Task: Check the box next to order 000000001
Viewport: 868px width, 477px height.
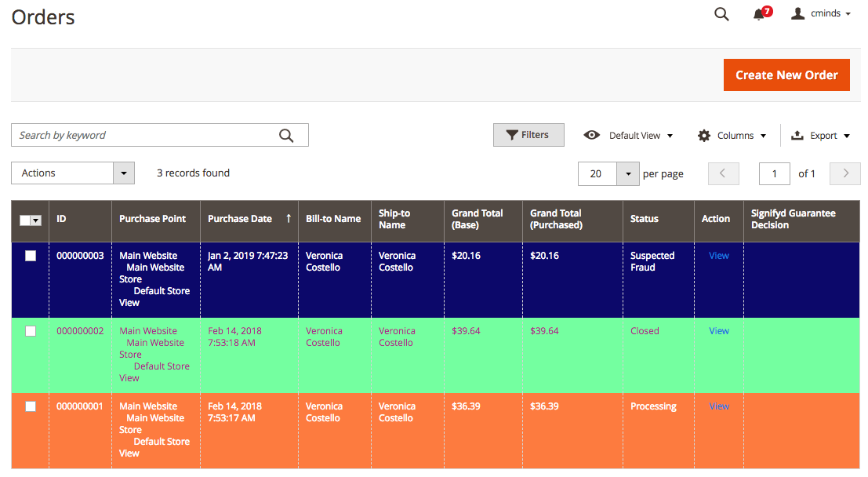Action: [x=31, y=406]
